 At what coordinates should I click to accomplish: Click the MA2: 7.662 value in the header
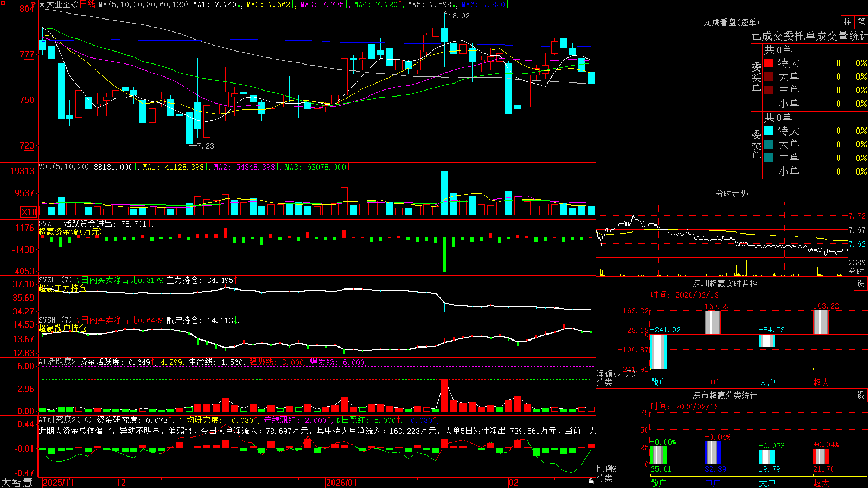[x=271, y=4]
